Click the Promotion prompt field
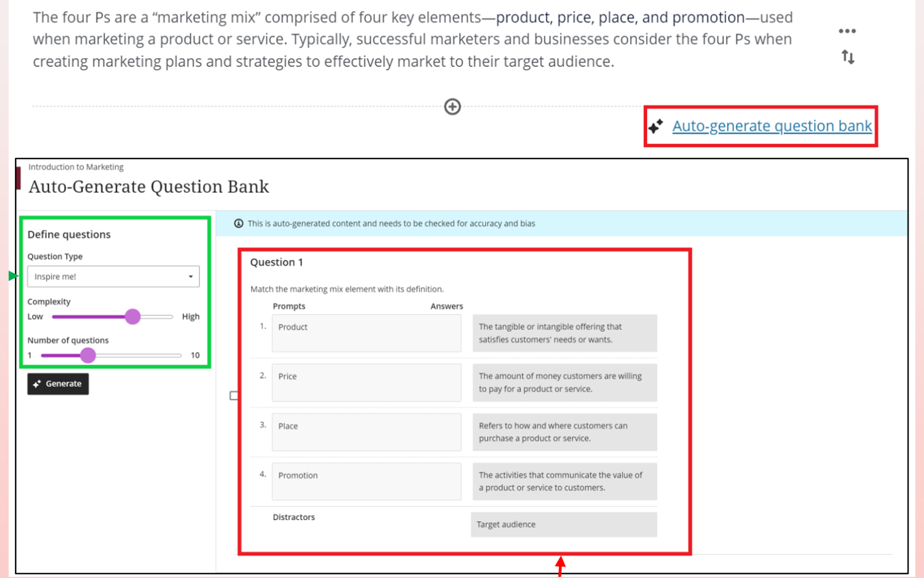The width and height of the screenshot is (924, 578). pos(367,481)
